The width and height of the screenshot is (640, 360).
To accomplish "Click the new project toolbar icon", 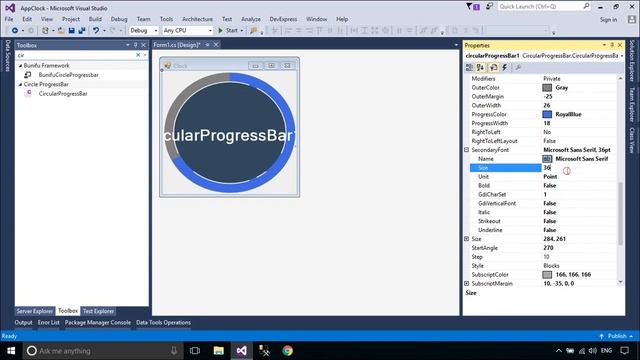I will tap(45, 31).
